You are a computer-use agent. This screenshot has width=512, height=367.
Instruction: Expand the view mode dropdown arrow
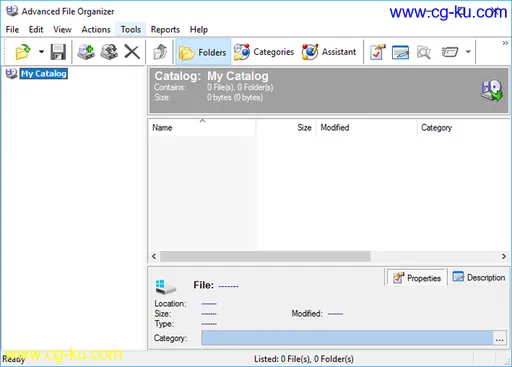pyautogui.click(x=468, y=52)
